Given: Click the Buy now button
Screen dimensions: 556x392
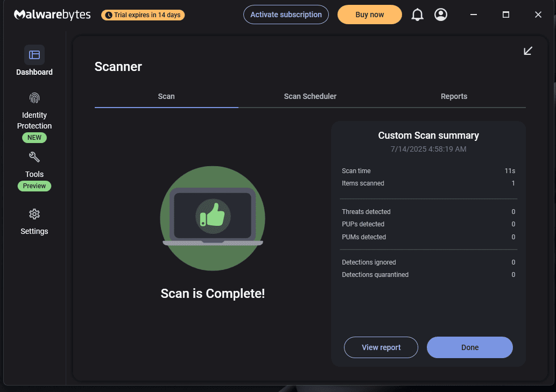Looking at the screenshot, I should (369, 15).
